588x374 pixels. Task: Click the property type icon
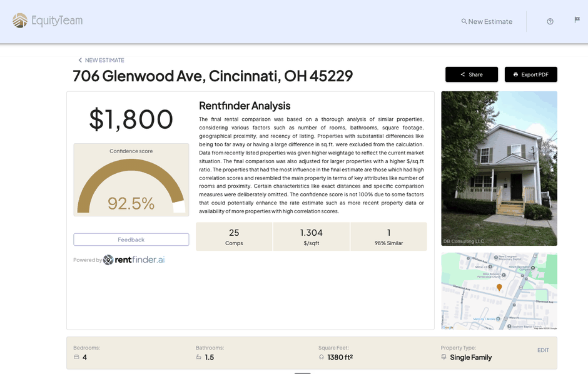click(444, 356)
